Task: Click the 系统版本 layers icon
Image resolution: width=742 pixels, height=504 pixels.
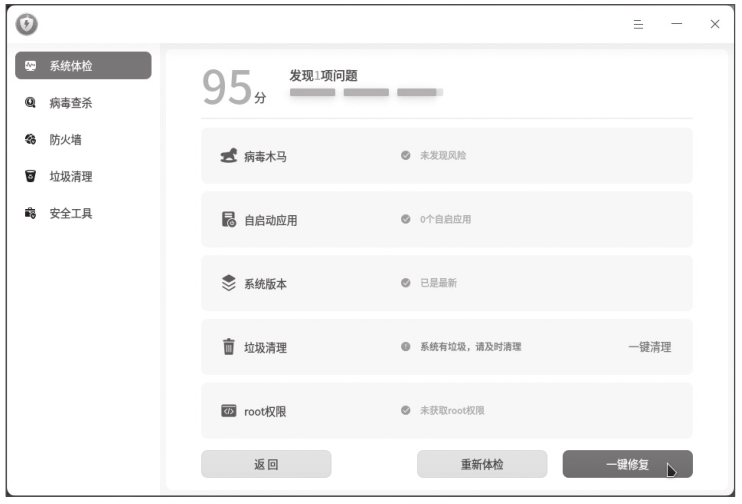Action: [228, 284]
